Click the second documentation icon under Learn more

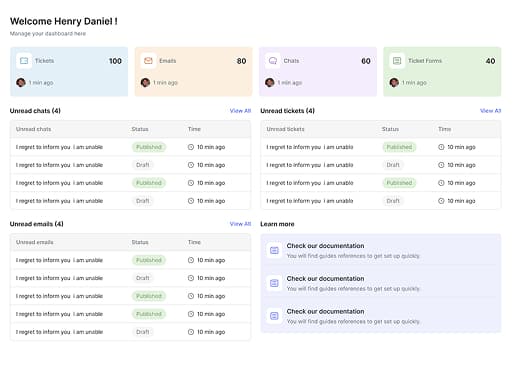pyautogui.click(x=274, y=283)
